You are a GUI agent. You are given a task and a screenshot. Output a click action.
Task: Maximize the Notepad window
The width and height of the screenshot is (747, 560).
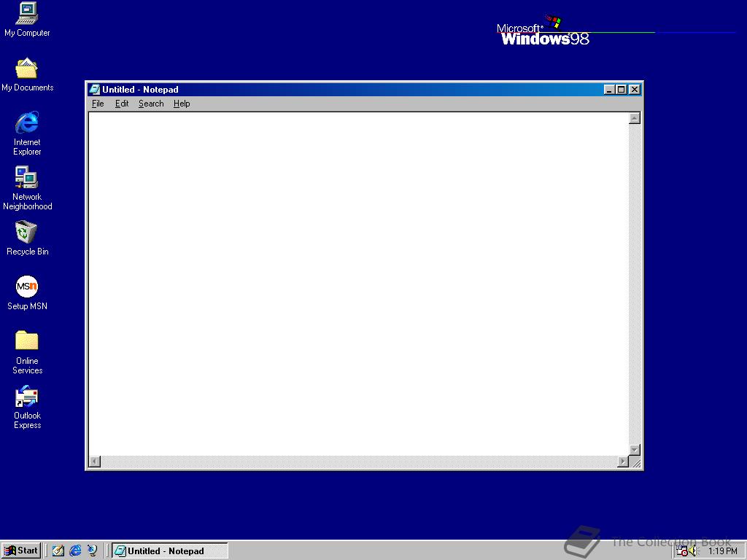tap(622, 90)
